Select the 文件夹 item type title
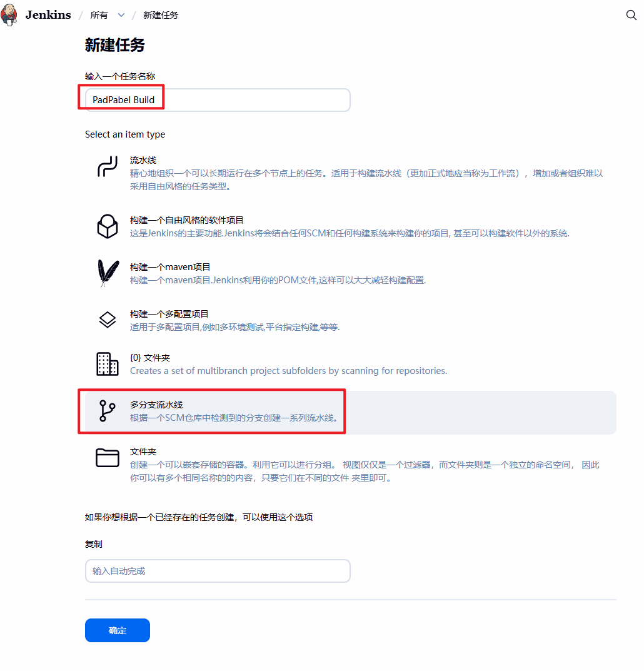Image resolution: width=644 pixels, height=671 pixels. 143,452
